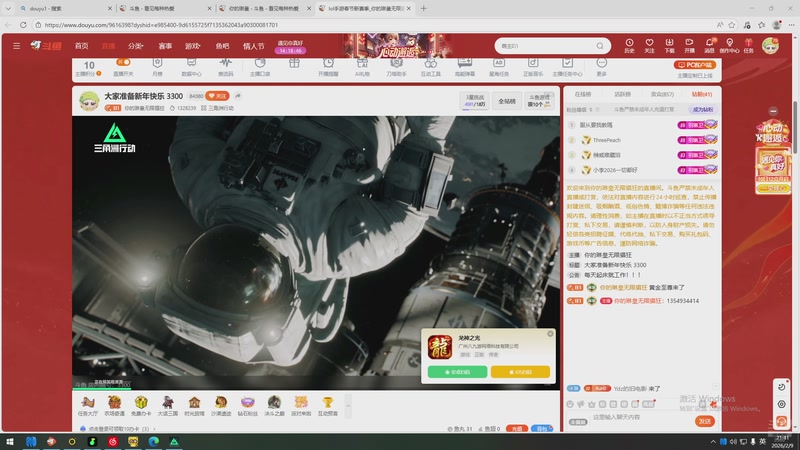The width and height of the screenshot is (800, 450).
Task: Open the 钻石粉丝 activity icon
Action: coord(247,406)
